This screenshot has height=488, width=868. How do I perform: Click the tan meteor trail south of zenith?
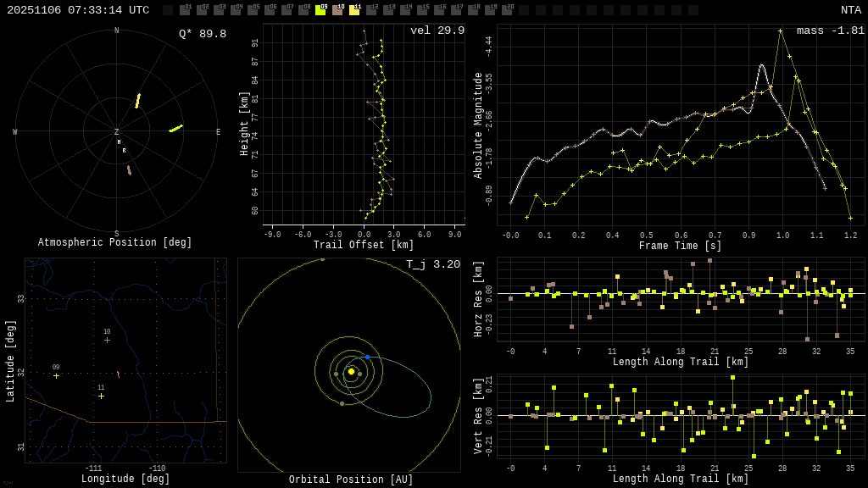click(x=129, y=170)
